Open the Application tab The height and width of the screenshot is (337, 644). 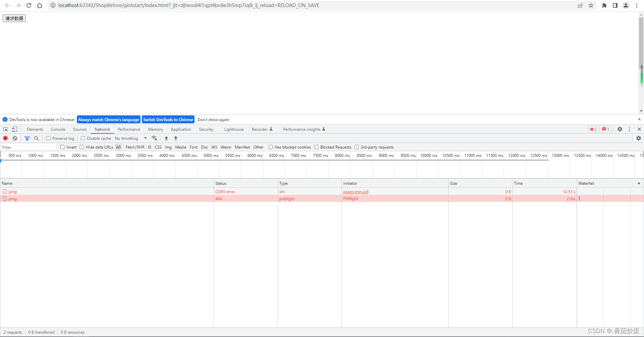click(x=181, y=129)
